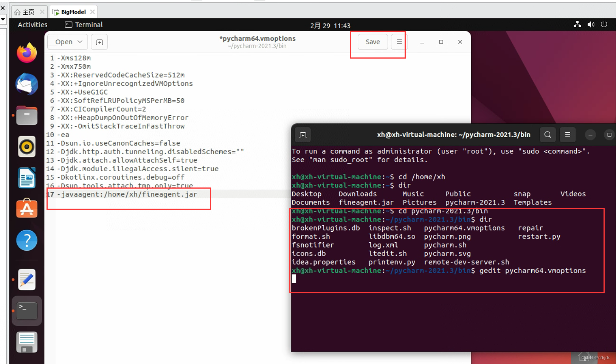The width and height of the screenshot is (616, 364).
Task: Close the BigModel tab
Action: point(92,12)
